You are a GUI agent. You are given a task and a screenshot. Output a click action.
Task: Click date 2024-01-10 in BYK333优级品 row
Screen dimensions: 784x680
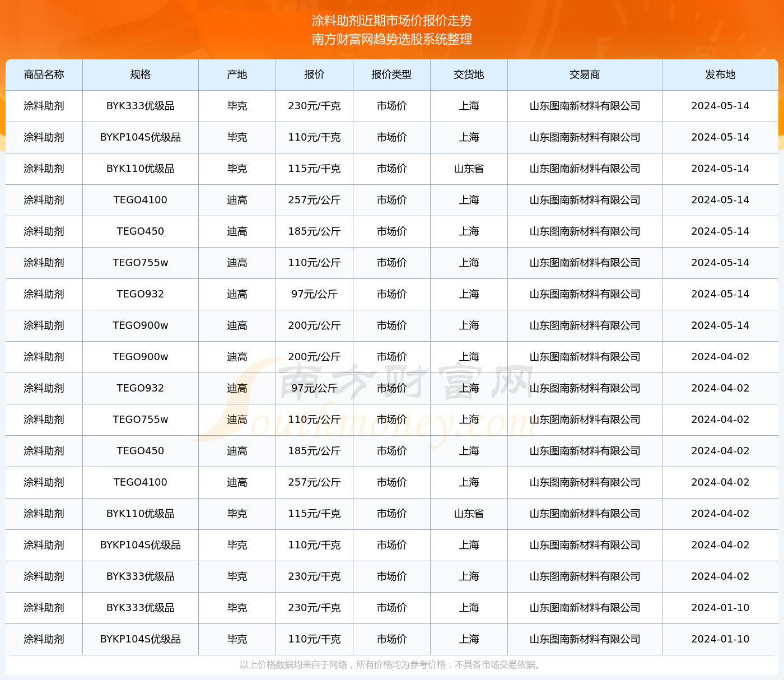(x=720, y=608)
